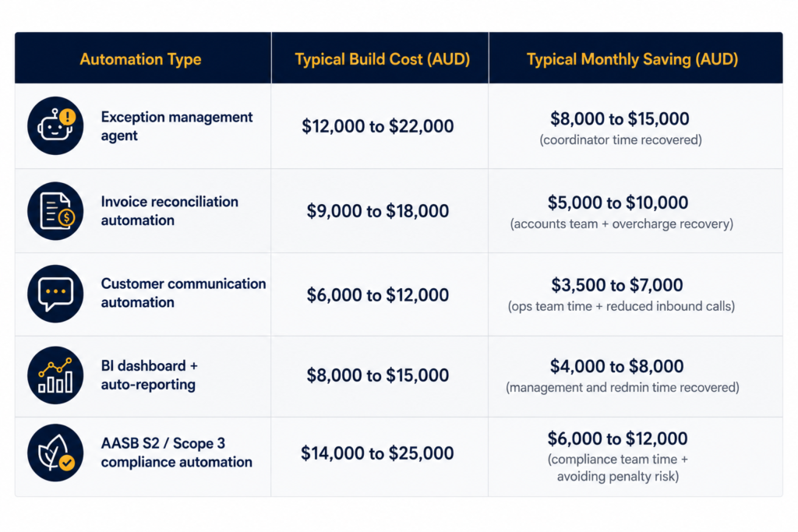The image size is (798, 532).
Task: Click the Exception management agent label
Action: click(x=177, y=126)
